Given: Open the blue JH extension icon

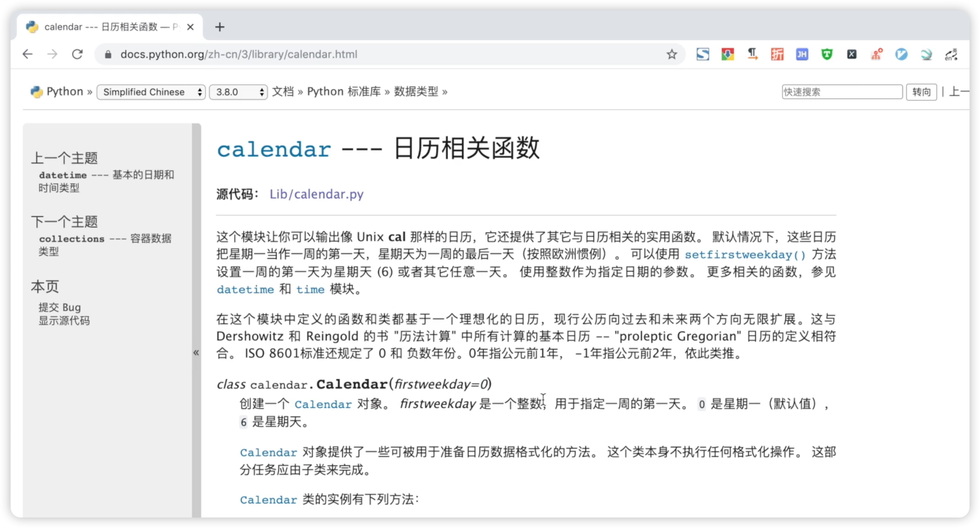Looking at the screenshot, I should [802, 54].
